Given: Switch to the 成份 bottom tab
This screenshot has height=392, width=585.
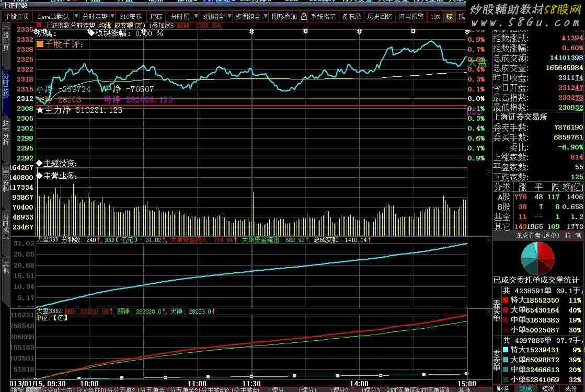Looking at the screenshot, I should click(571, 389).
